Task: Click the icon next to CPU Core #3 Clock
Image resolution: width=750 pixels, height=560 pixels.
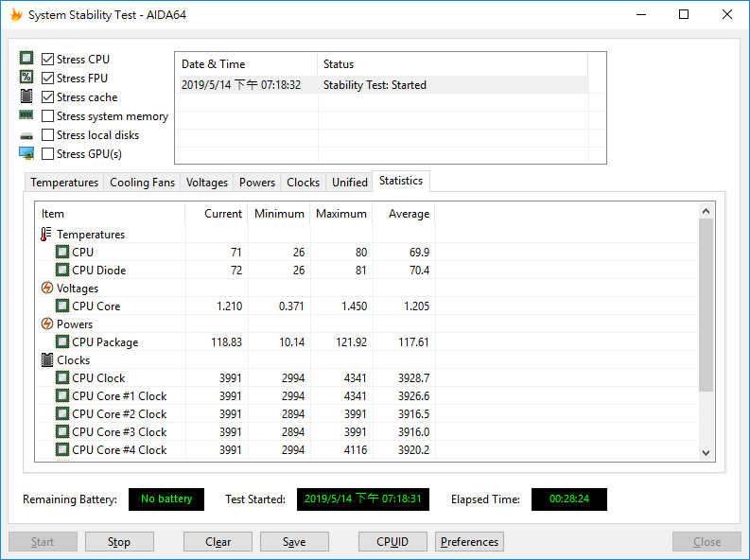Action: [62, 431]
